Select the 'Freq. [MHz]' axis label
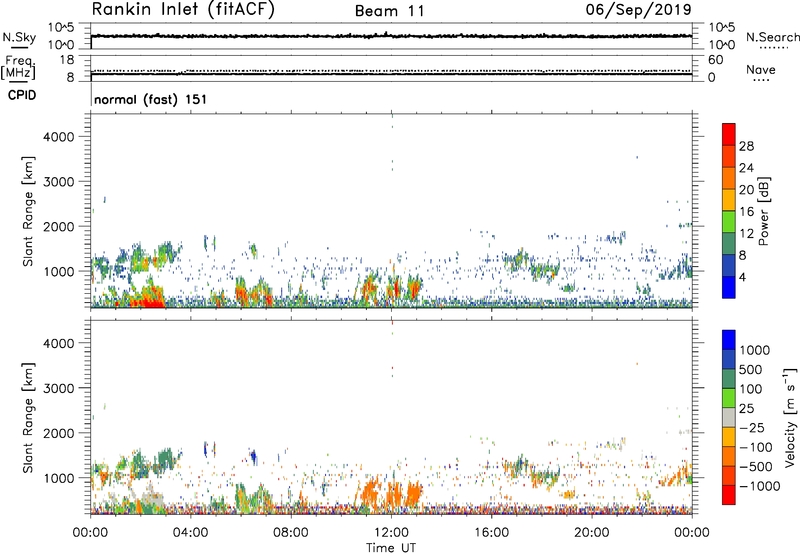The width and height of the screenshot is (800, 554). tap(18, 68)
